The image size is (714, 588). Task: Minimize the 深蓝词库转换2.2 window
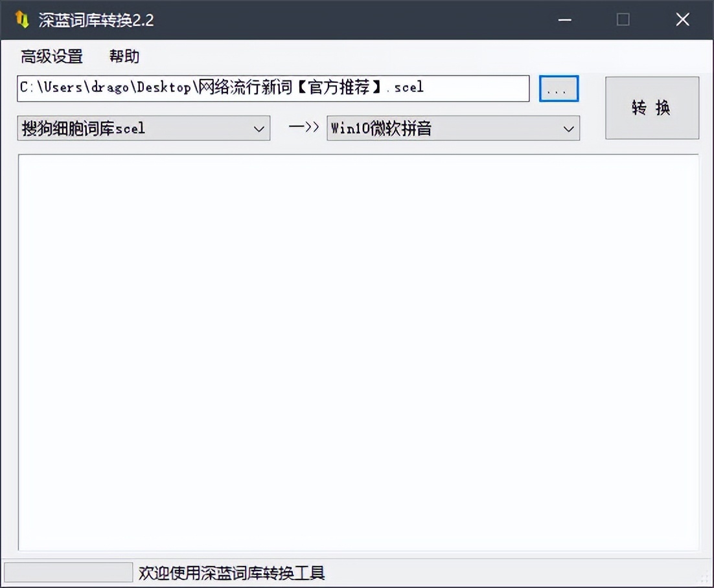point(564,19)
